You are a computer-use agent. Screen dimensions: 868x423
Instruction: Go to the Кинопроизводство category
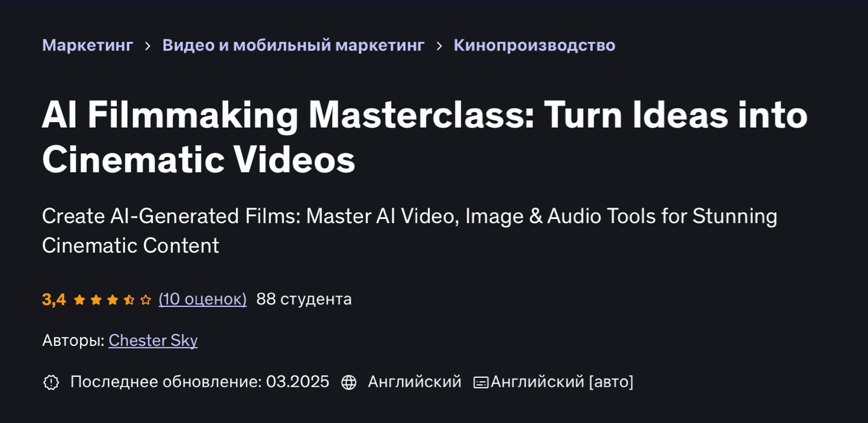(534, 45)
